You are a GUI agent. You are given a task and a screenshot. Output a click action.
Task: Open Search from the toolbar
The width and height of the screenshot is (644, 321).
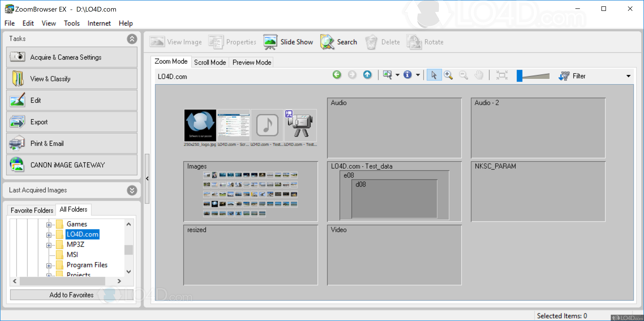(339, 42)
